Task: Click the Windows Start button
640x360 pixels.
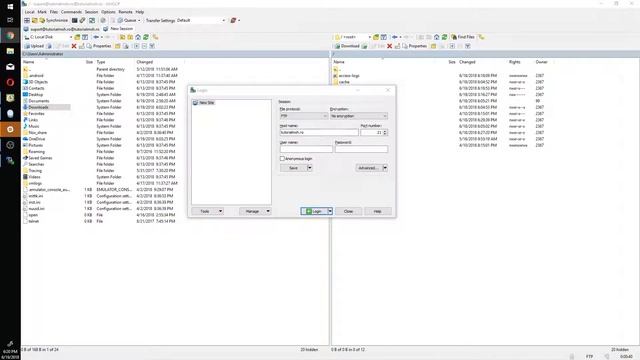Action: [10, 6]
